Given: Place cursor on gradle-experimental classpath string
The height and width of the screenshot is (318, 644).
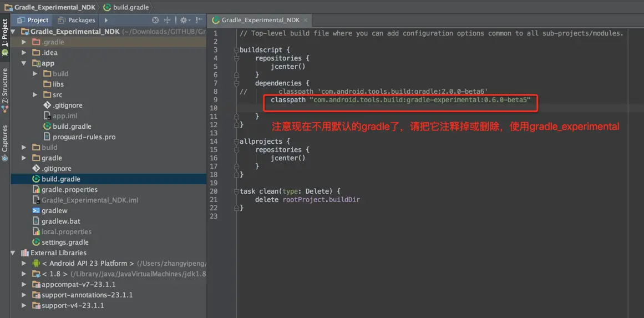Looking at the screenshot, I should pos(420,100).
